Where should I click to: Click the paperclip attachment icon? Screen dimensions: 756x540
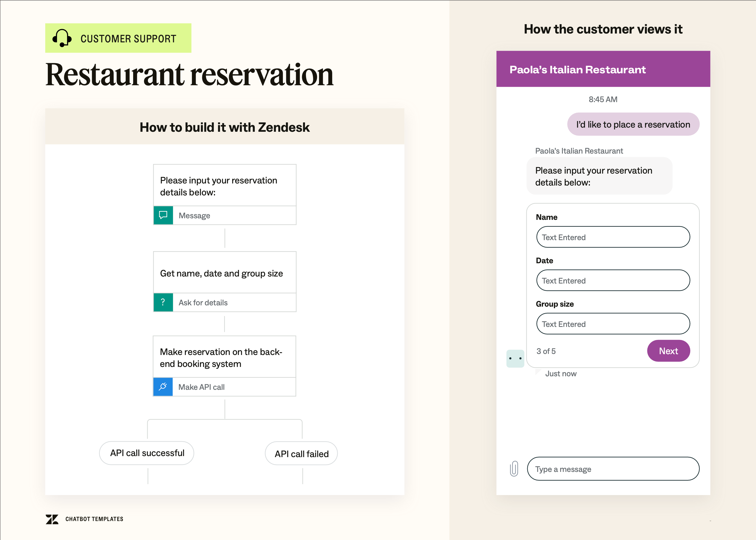coord(514,469)
